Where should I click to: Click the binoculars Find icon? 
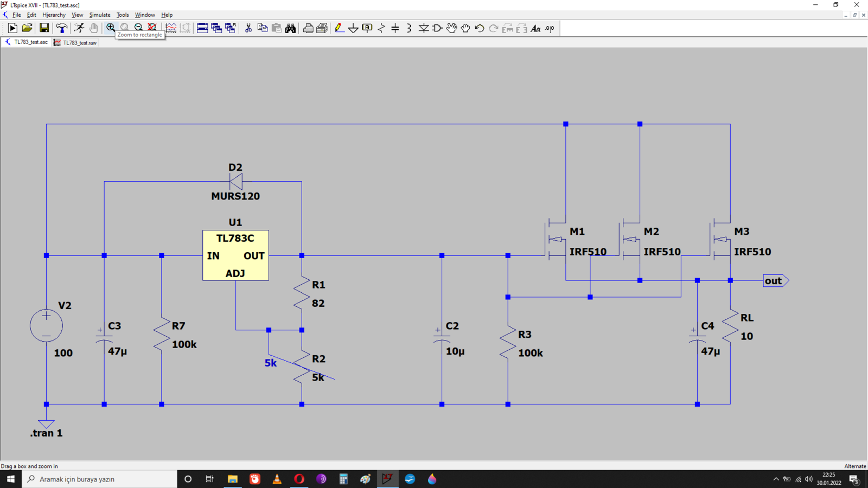291,28
